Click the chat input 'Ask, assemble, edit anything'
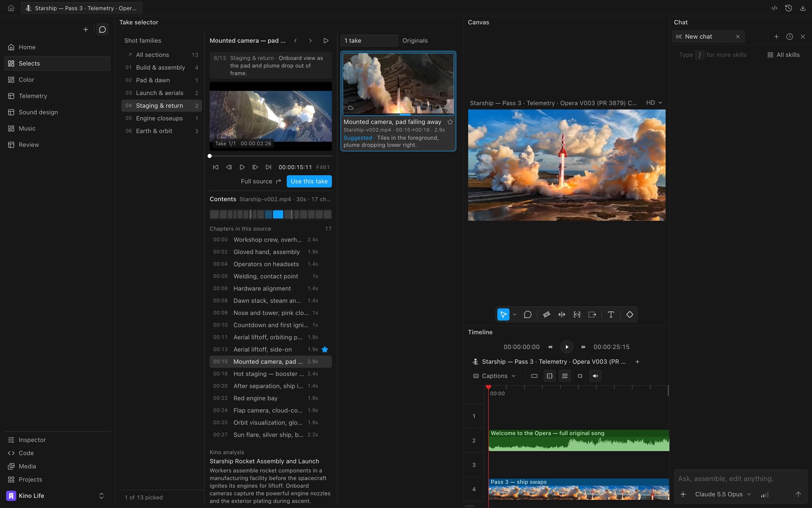Image resolution: width=812 pixels, height=508 pixels. pyautogui.click(x=725, y=479)
